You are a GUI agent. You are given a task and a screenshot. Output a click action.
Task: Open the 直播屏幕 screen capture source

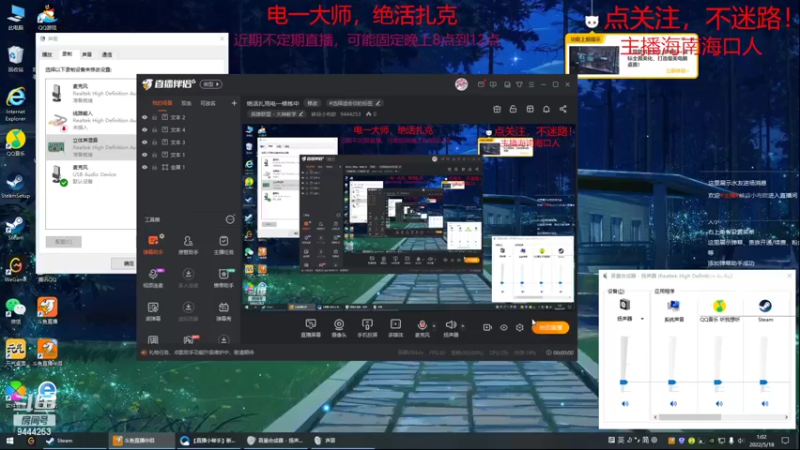311,328
